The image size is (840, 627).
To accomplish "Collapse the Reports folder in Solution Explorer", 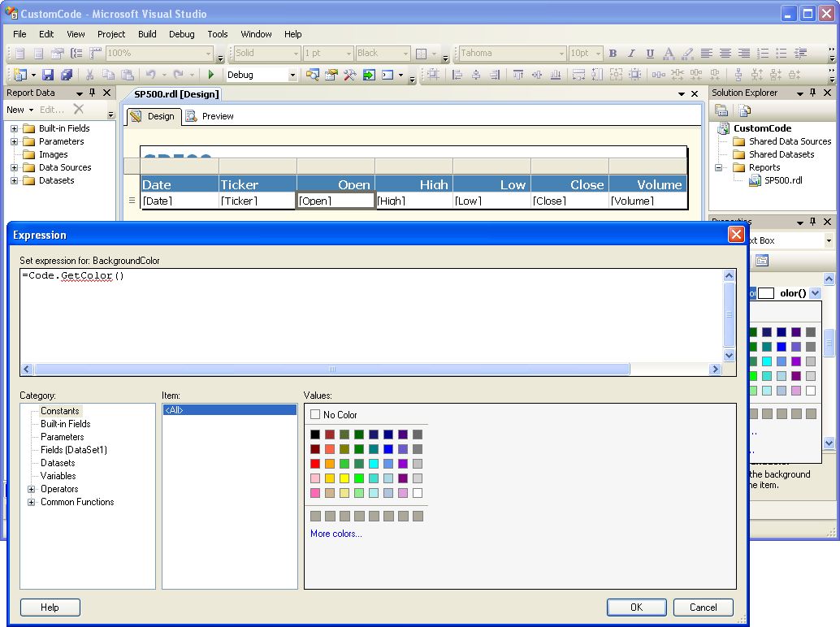I will tap(719, 167).
